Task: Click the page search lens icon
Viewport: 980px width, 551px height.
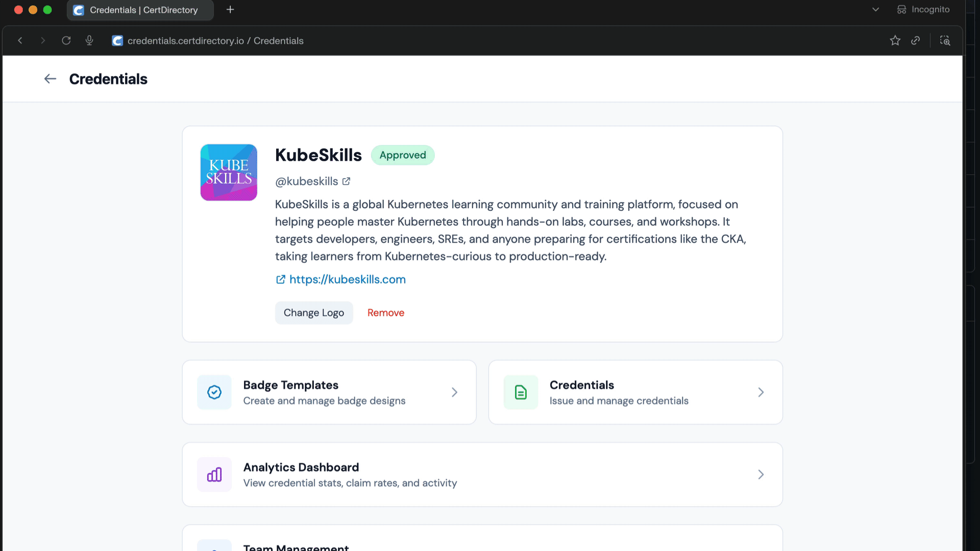Action: (945, 40)
